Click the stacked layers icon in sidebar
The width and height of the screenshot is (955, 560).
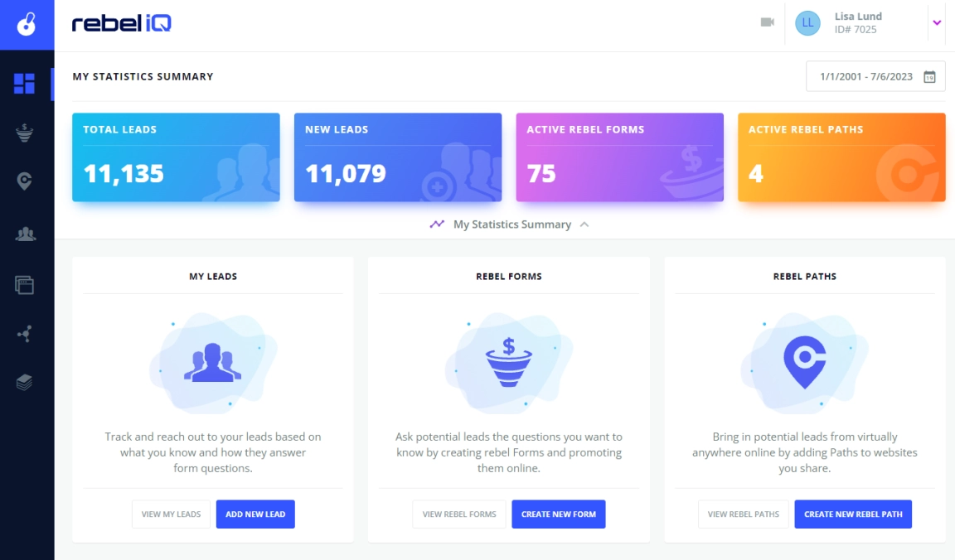click(24, 382)
